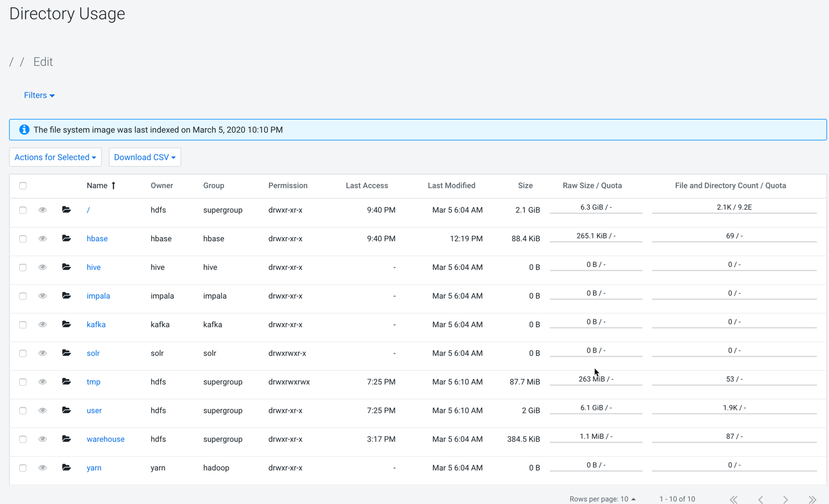Click the folder icon for hbase row
This screenshot has width=829, height=504.
pos(66,238)
